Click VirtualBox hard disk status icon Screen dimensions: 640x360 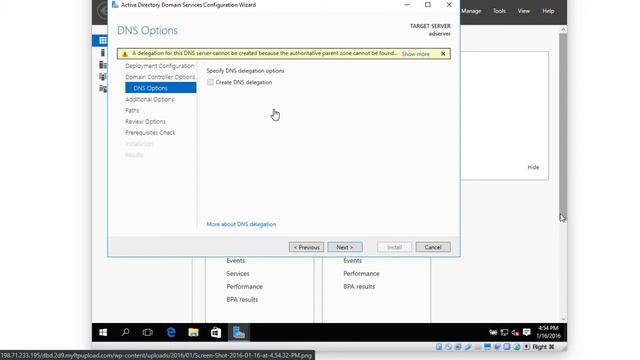click(439, 347)
